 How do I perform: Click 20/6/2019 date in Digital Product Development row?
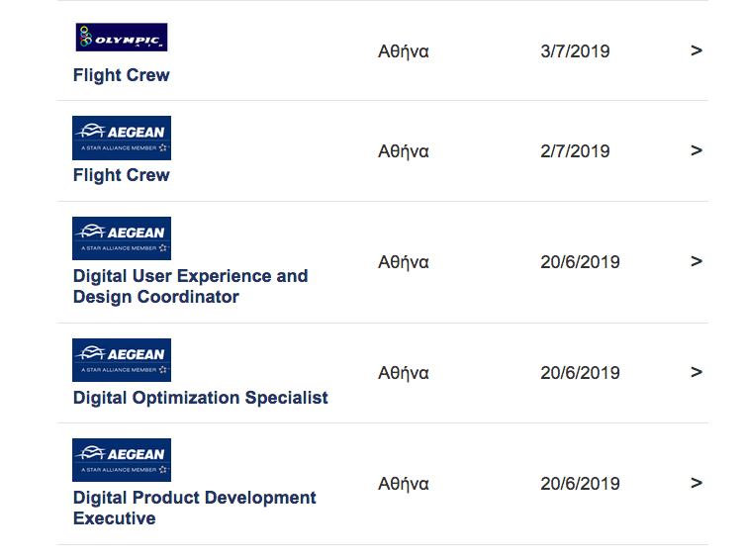[x=580, y=484]
